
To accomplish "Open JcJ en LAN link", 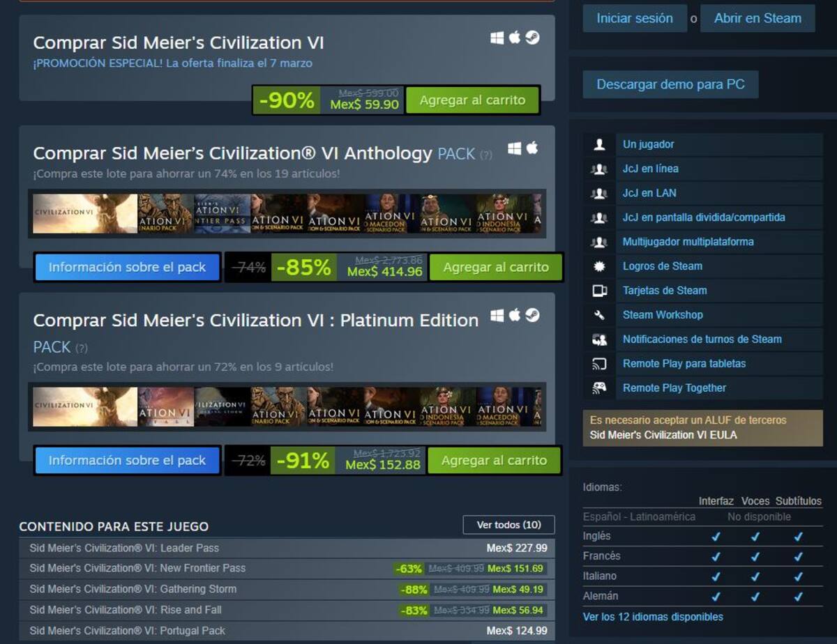I will tap(649, 193).
